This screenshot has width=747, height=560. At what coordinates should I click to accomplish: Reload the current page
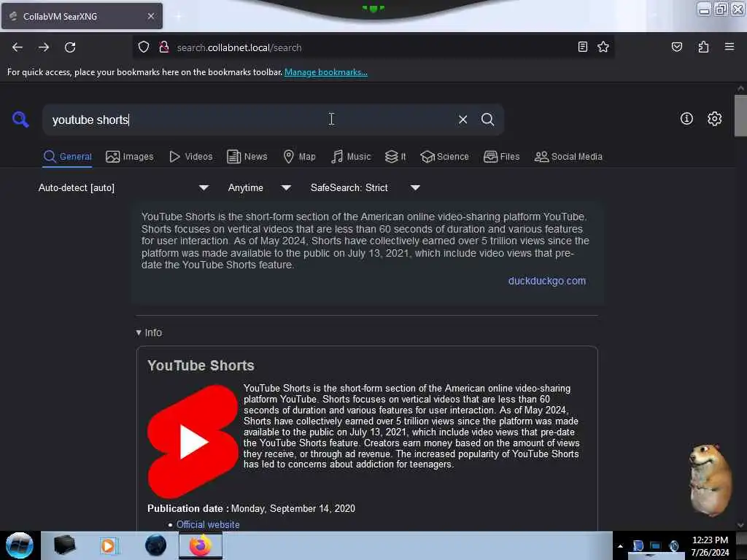click(70, 47)
